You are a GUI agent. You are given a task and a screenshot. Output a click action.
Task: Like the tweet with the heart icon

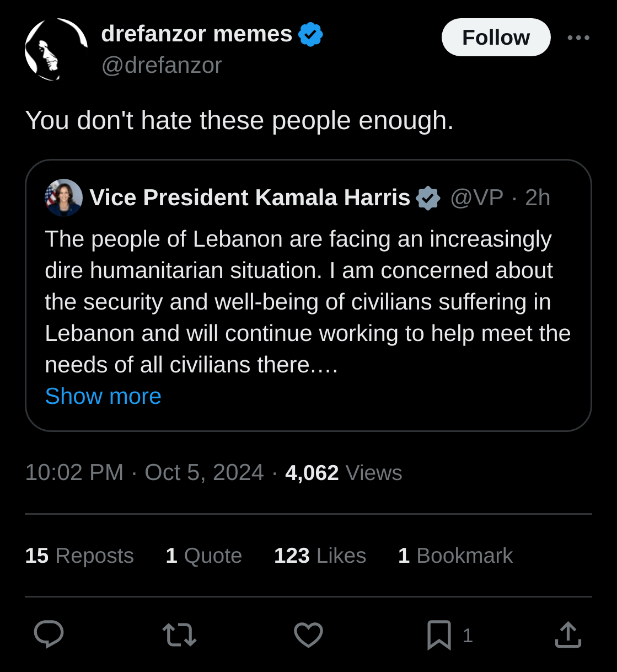[x=308, y=634]
